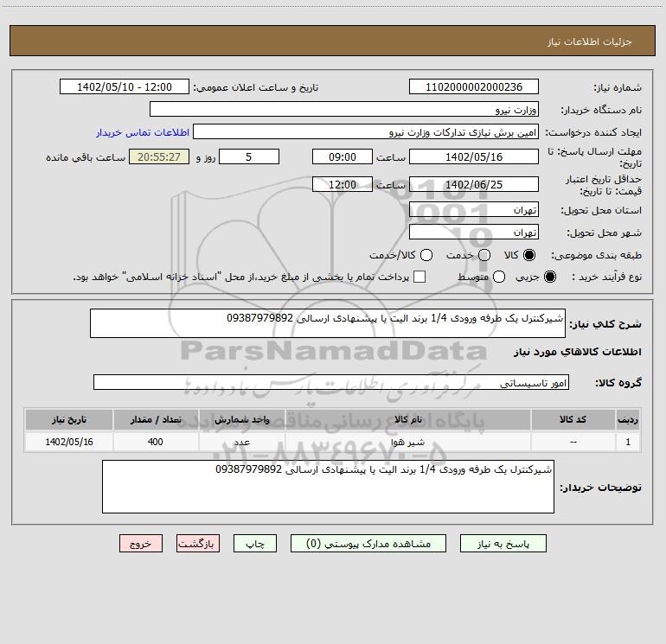
Task: Click the شرح کلی نیاز description text box
Action: [328, 323]
